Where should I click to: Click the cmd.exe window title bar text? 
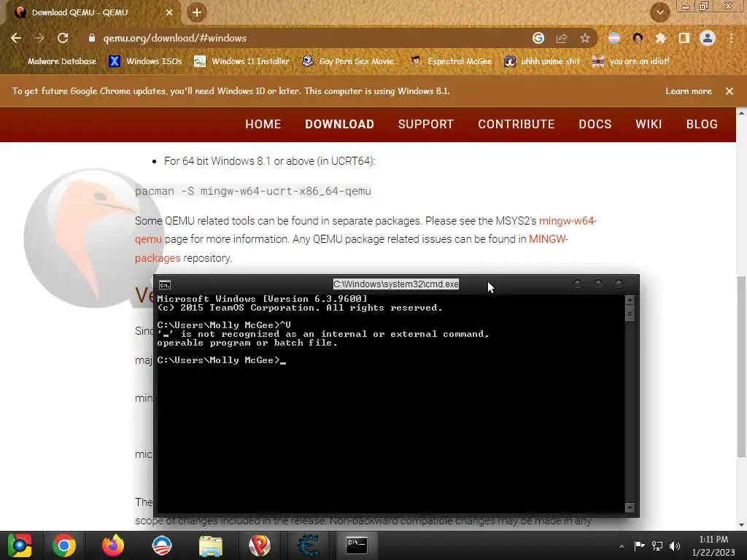(396, 284)
